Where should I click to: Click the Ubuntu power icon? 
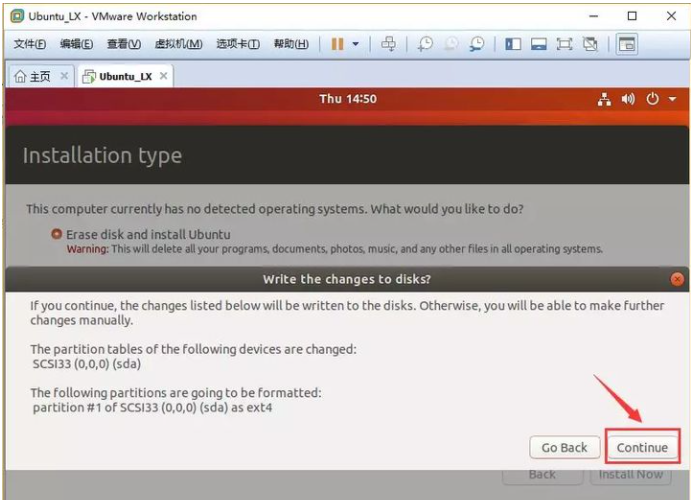coord(653,99)
